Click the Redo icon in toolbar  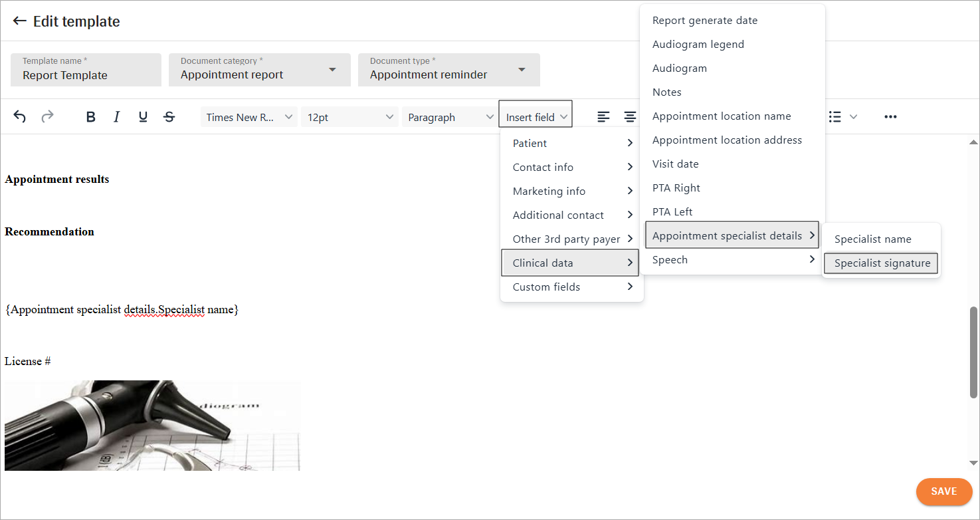tap(47, 117)
